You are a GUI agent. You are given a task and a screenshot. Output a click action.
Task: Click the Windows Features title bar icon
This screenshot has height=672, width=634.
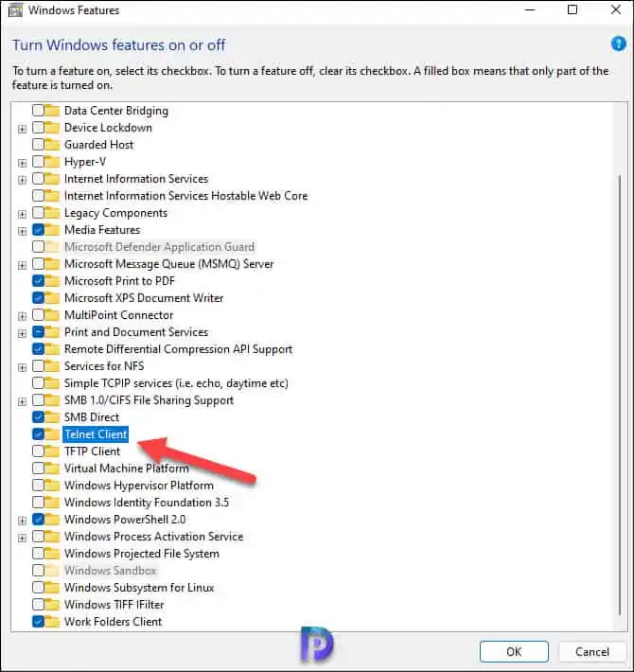[15, 10]
